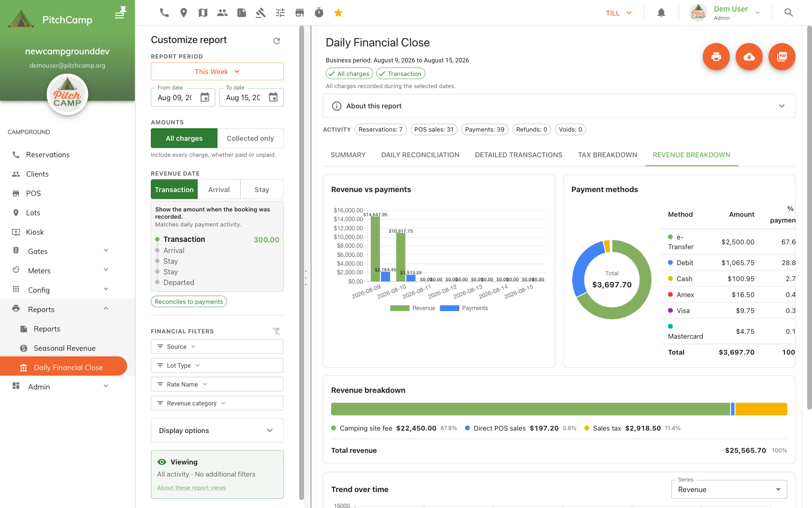This screenshot has height=508, width=812.
Task: Click the info icon beside About this report
Action: [337, 106]
